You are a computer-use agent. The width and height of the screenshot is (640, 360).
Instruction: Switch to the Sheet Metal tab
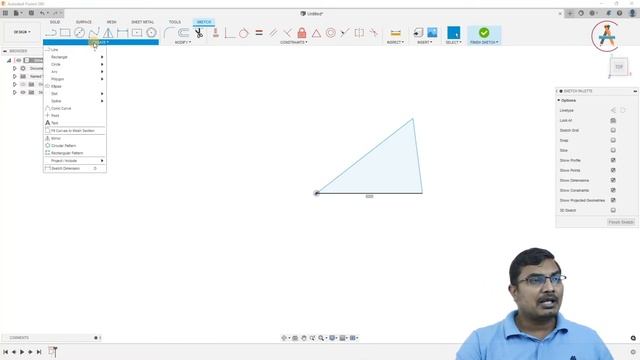(142, 22)
